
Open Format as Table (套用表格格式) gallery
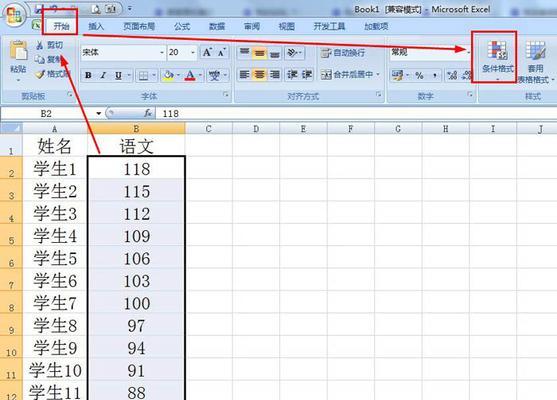535,62
